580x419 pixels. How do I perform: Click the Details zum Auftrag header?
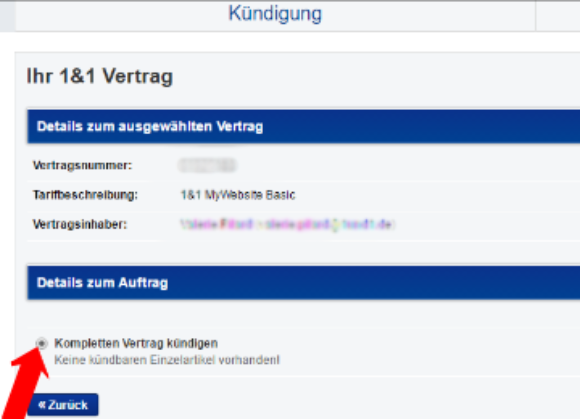[303, 283]
